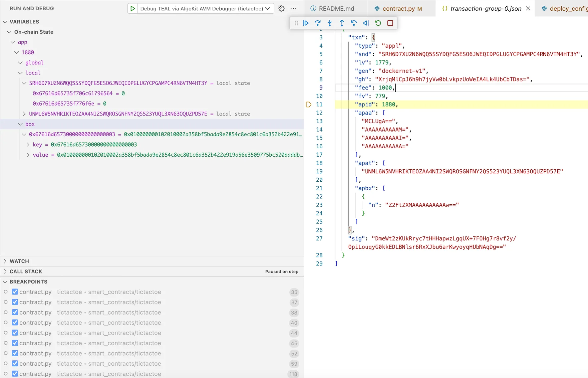Continue execution from the debug toolbar
Viewport: 588px width, 378px height.
305,23
